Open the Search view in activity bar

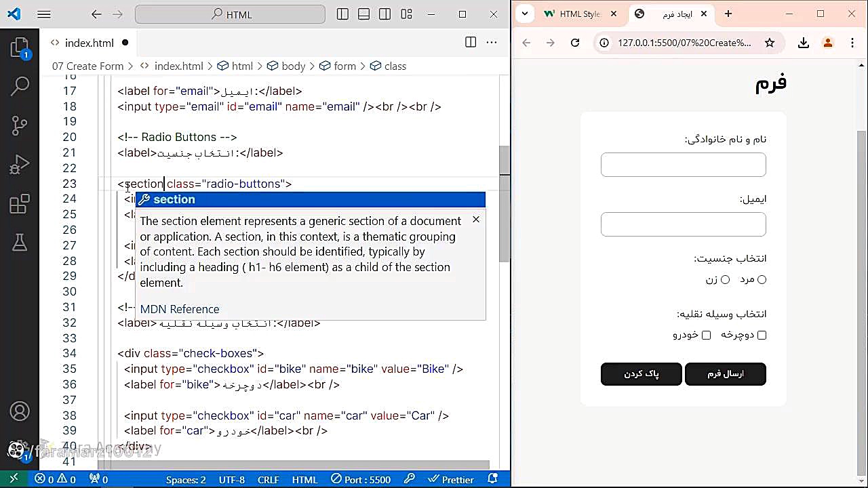point(20,86)
